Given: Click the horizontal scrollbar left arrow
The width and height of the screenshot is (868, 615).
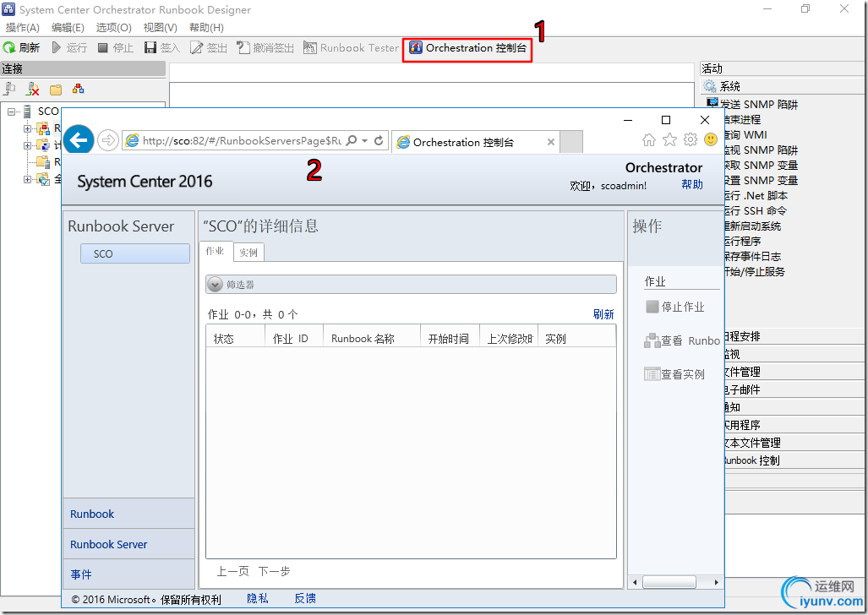Looking at the screenshot, I should pyautogui.click(x=635, y=582).
